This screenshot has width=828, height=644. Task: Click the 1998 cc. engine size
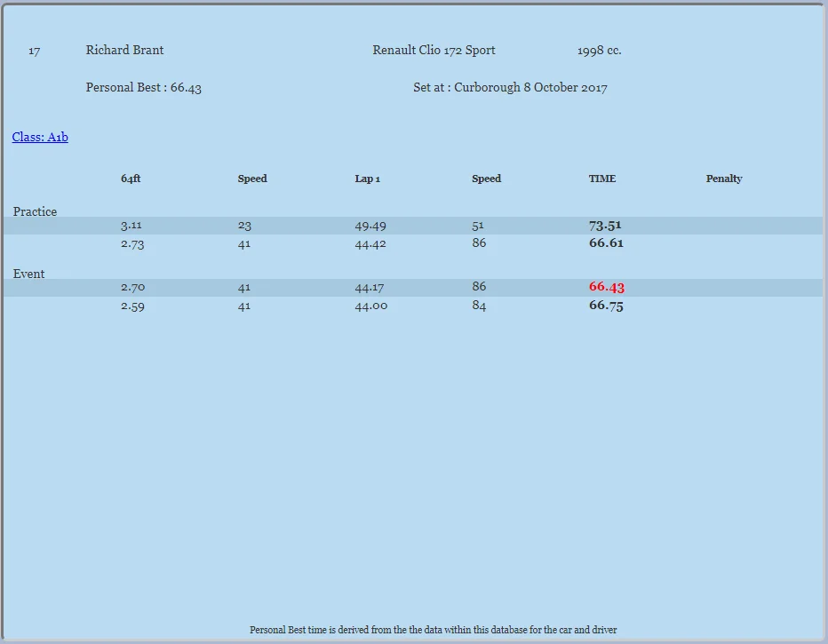click(600, 51)
